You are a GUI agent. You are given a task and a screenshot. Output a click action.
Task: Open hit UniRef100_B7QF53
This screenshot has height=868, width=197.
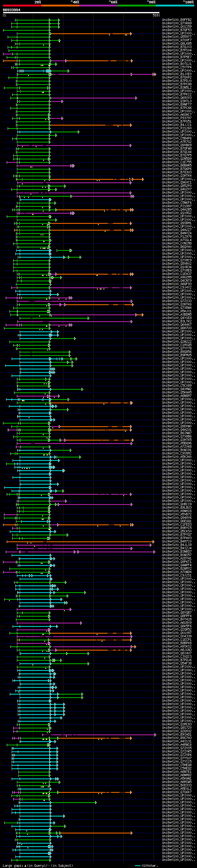pos(177,30)
